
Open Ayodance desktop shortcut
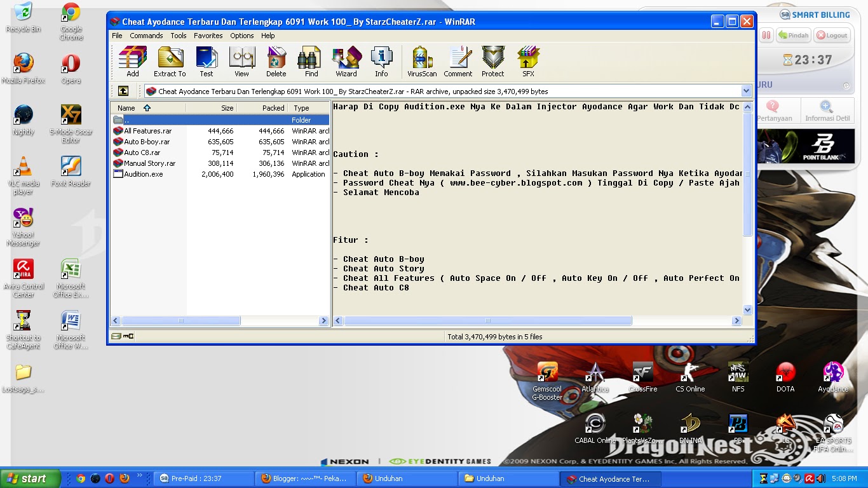pos(833,377)
